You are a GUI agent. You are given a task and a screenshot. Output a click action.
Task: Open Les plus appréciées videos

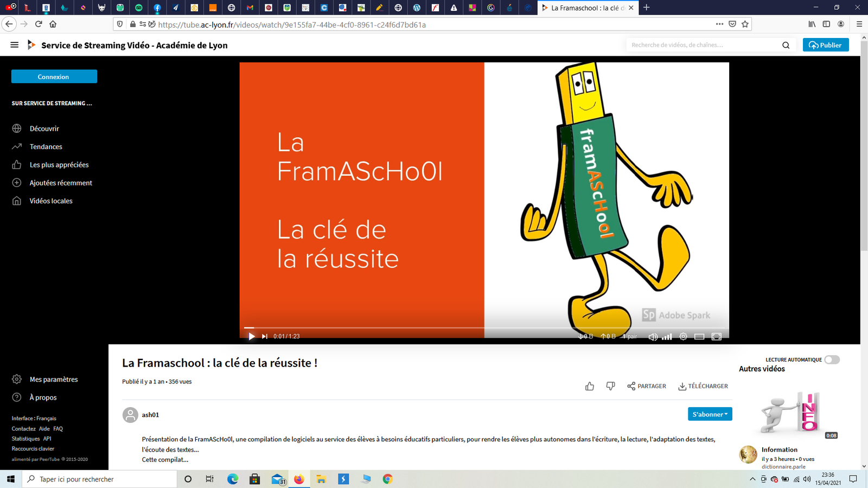[x=59, y=164]
